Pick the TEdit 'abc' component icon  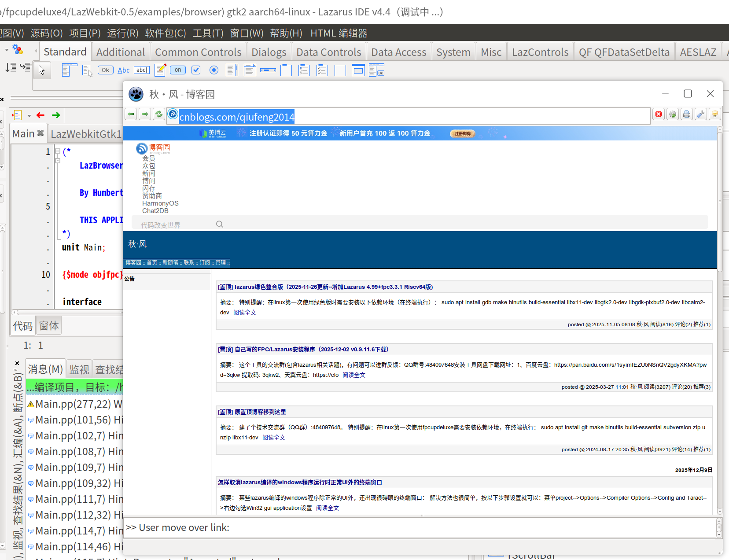[142, 70]
